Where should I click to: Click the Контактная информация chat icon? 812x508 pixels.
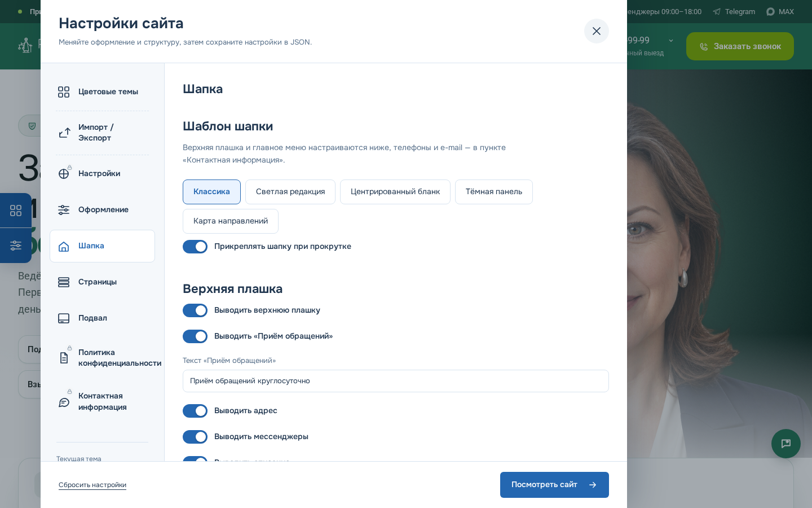(x=64, y=402)
